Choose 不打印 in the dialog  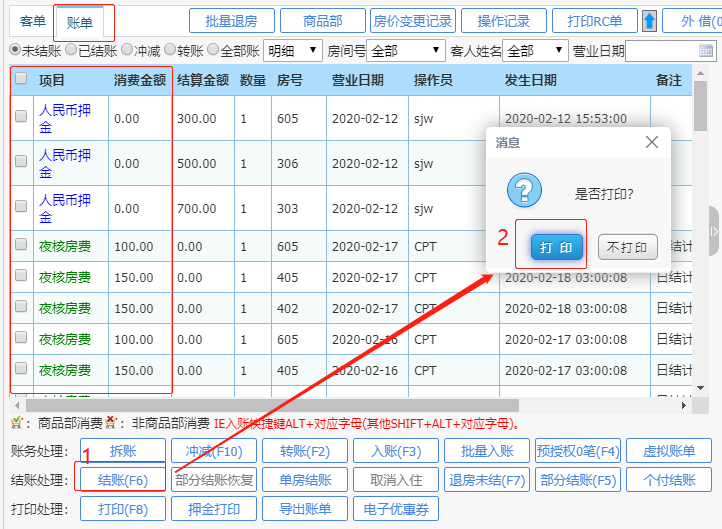coord(627,247)
